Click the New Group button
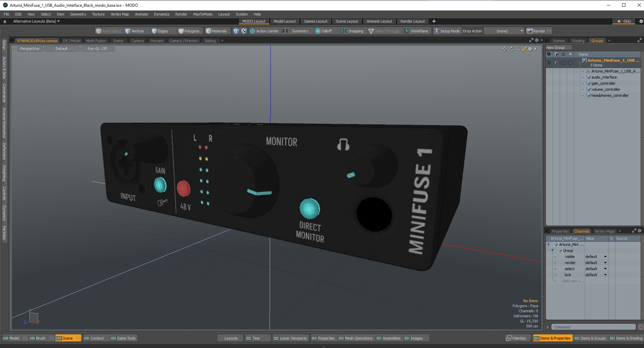Screen dimensions: 644x348 (559, 48)
